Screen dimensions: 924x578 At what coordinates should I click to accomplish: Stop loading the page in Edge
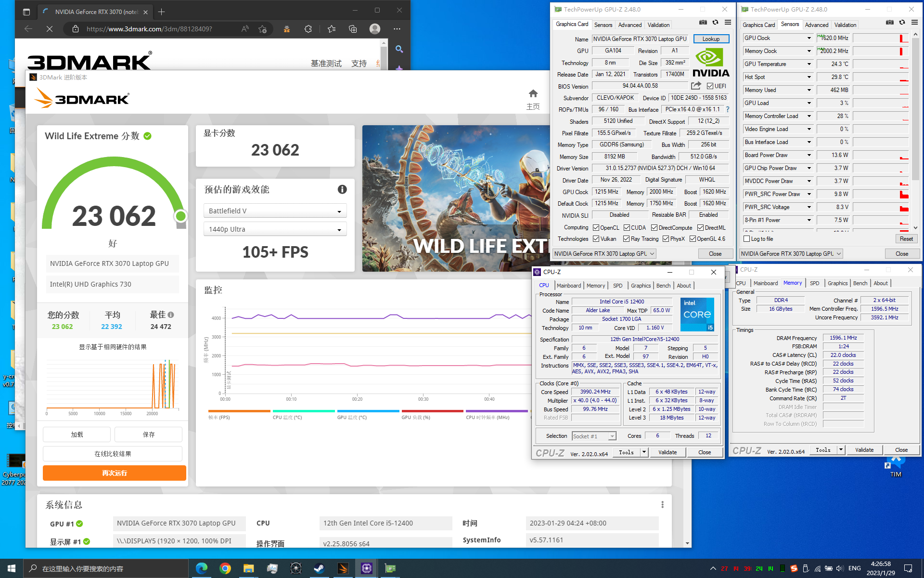pyautogui.click(x=50, y=29)
